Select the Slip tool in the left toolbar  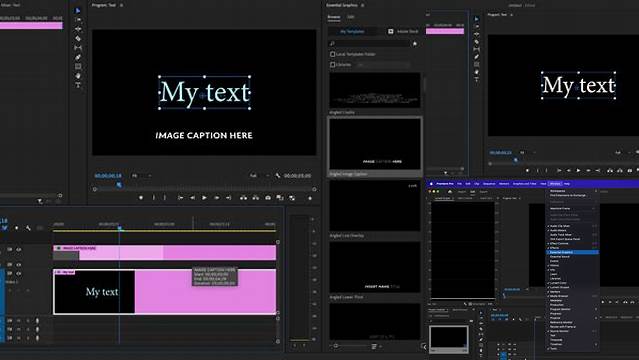point(78,48)
